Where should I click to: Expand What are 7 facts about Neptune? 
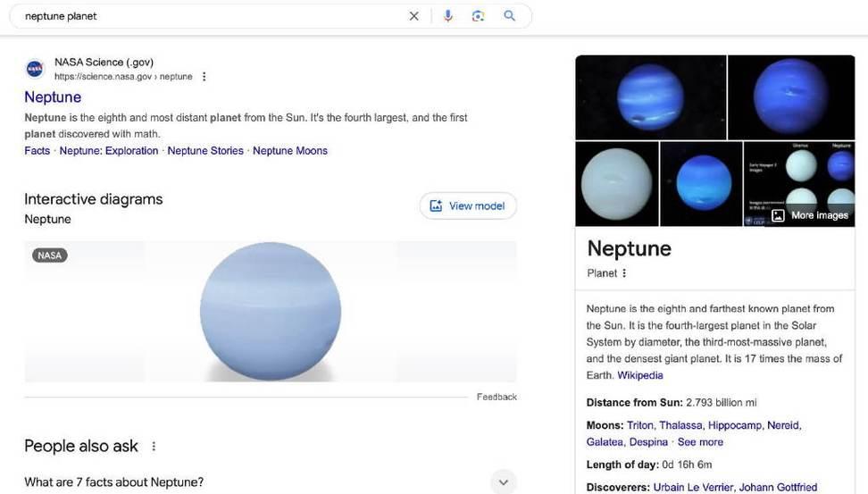coord(271,481)
